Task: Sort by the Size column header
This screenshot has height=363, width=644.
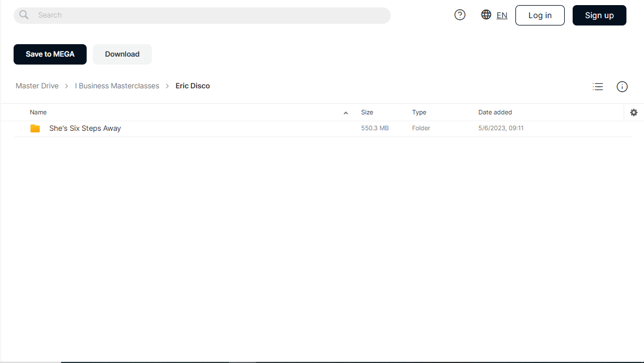Action: tap(367, 112)
